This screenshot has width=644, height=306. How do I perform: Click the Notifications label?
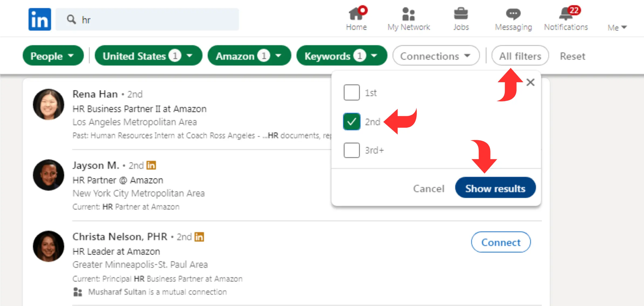click(x=566, y=27)
